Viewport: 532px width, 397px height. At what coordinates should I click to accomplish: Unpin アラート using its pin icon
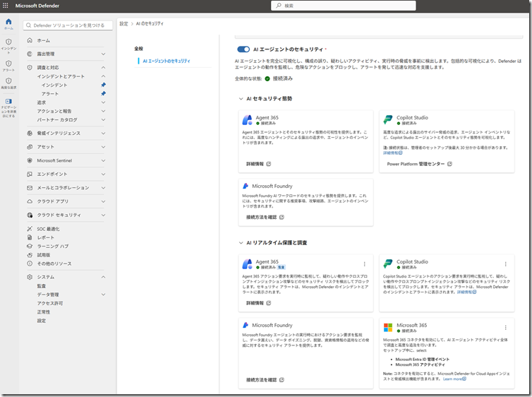104,93
